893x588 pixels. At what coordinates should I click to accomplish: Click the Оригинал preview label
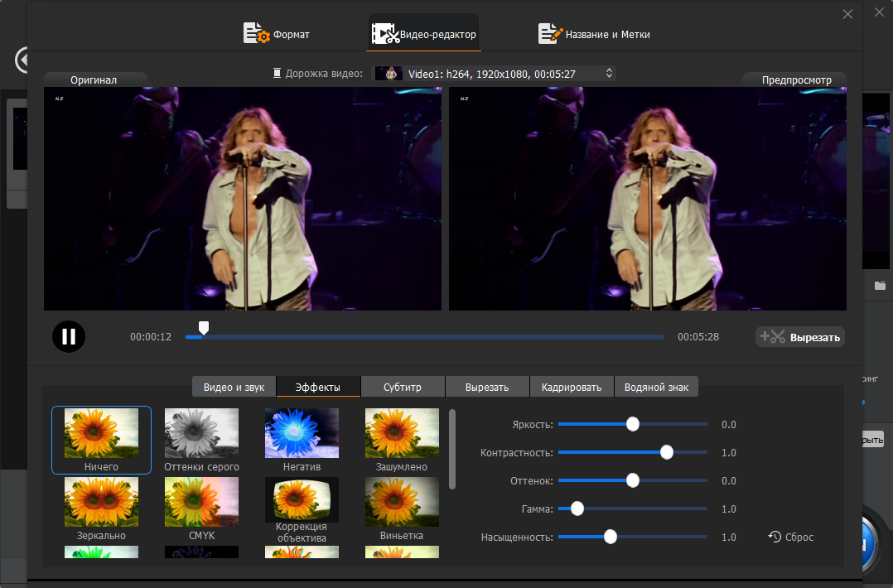pos(94,80)
